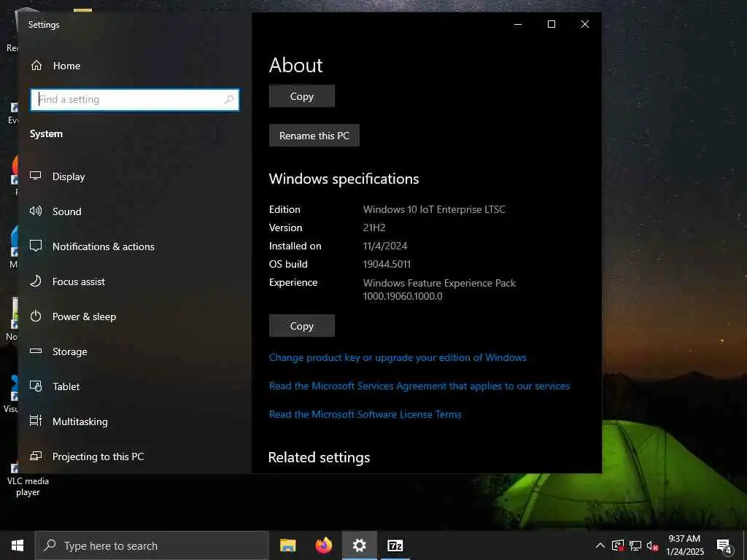Screen dimensions: 747x560
Task: Click the Power & sleep power icon
Action: (36, 316)
